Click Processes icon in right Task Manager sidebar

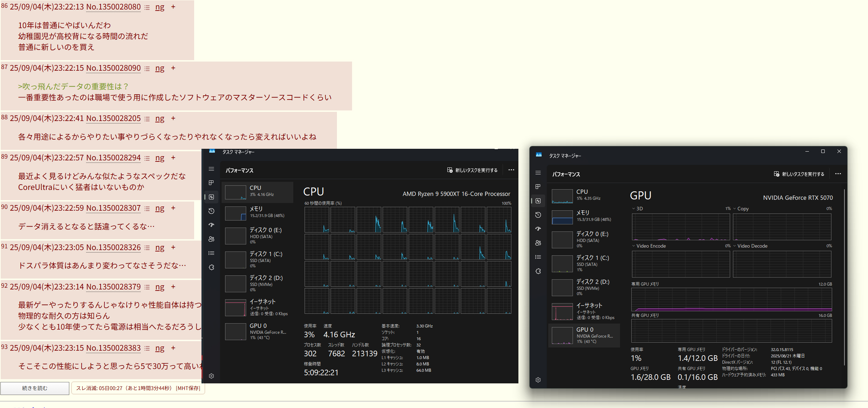[538, 186]
